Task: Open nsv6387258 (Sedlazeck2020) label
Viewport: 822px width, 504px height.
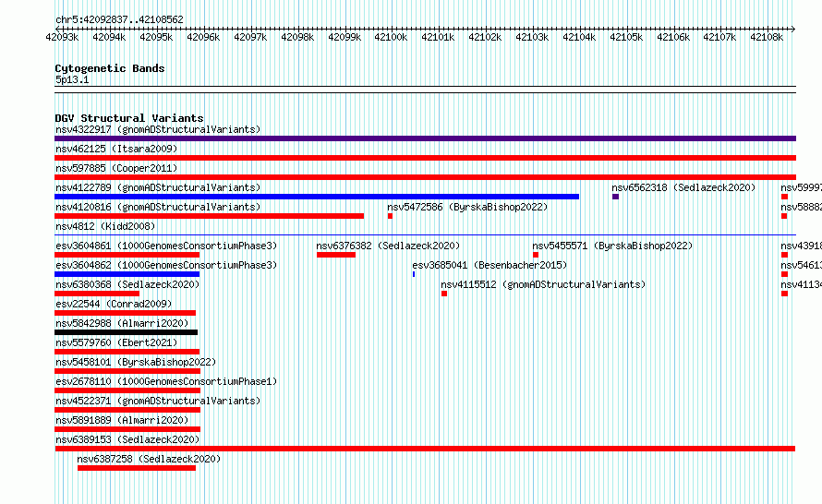Action: 149,459
